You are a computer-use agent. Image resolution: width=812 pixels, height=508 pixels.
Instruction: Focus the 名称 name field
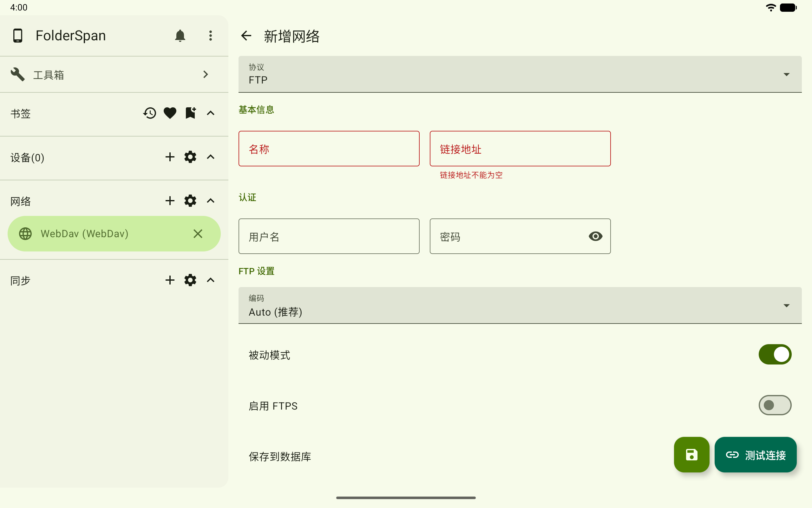click(329, 149)
